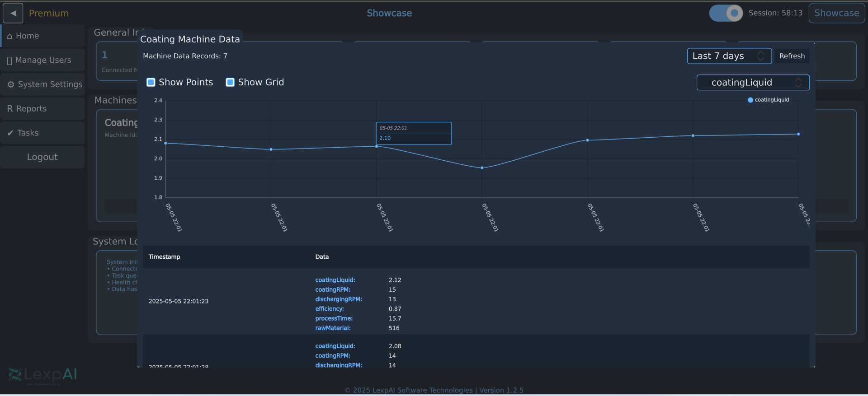Click the Tasks checkmark icon
Image resolution: width=868 pixels, height=396 pixels.
click(10, 133)
